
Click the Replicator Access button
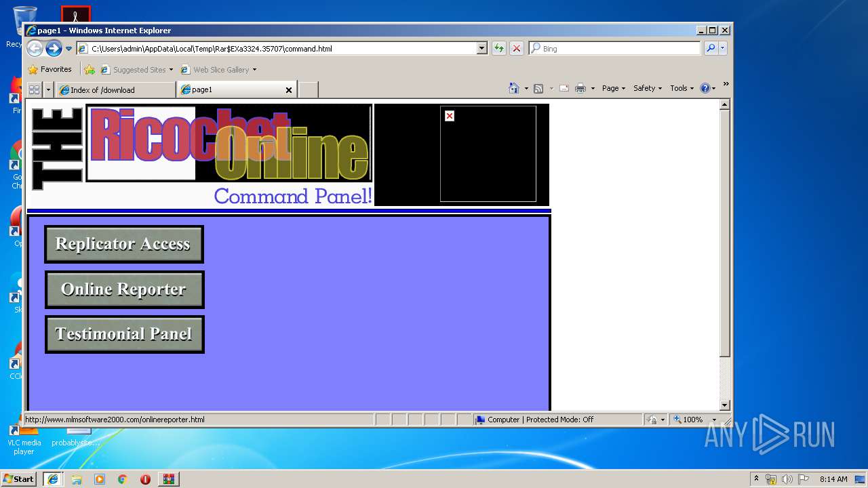(x=124, y=244)
